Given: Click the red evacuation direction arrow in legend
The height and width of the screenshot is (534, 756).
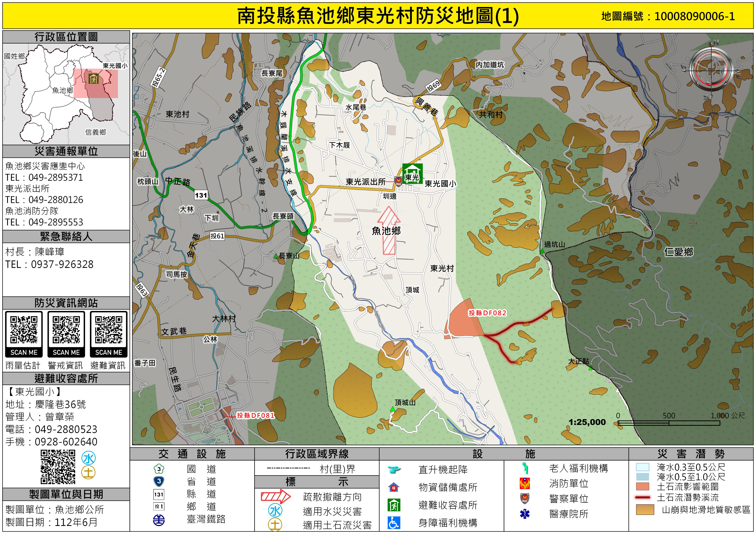Looking at the screenshot, I should pos(276,497).
